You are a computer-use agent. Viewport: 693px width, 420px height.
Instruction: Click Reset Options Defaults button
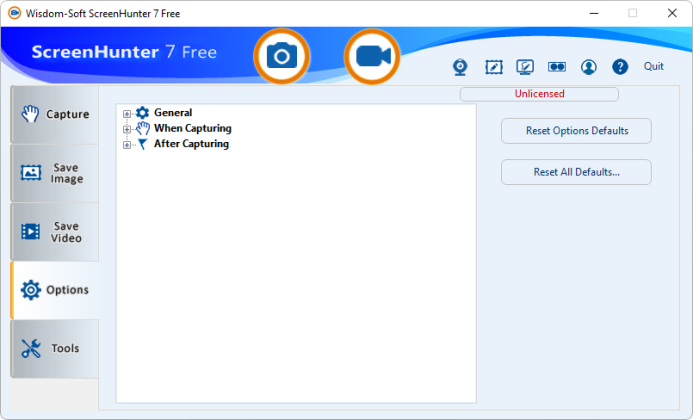[576, 131]
